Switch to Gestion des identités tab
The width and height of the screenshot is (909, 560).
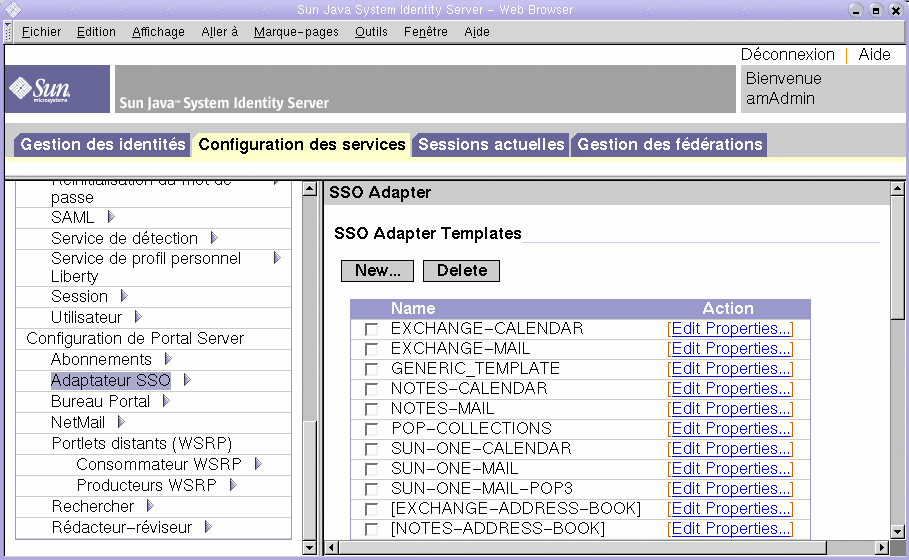point(103,144)
